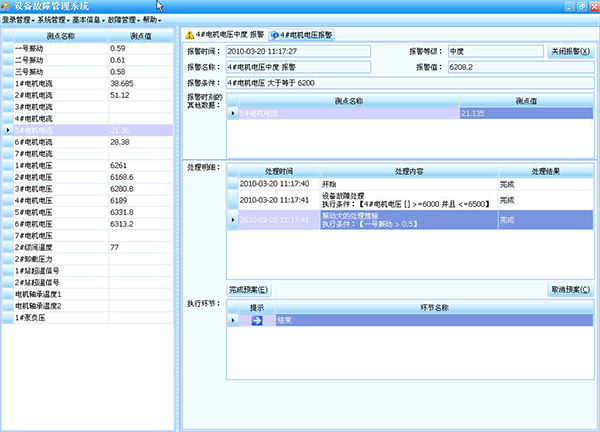
Task: Select the 5#电机电压 row
Action: click(x=88, y=212)
